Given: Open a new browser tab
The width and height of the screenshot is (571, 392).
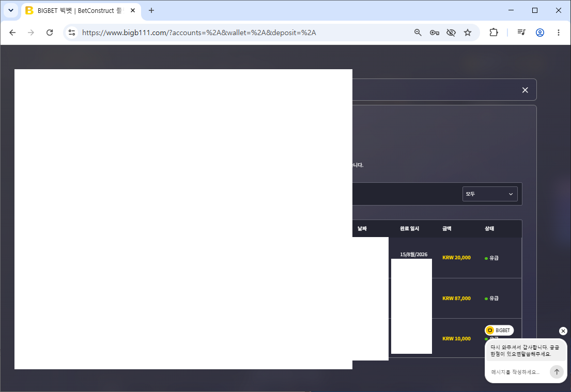Looking at the screenshot, I should pyautogui.click(x=151, y=10).
